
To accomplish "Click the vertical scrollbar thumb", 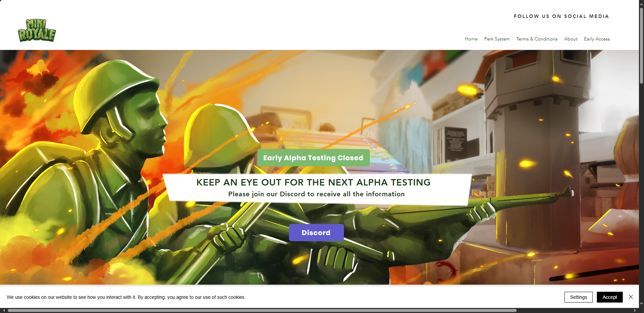I will coord(642,46).
